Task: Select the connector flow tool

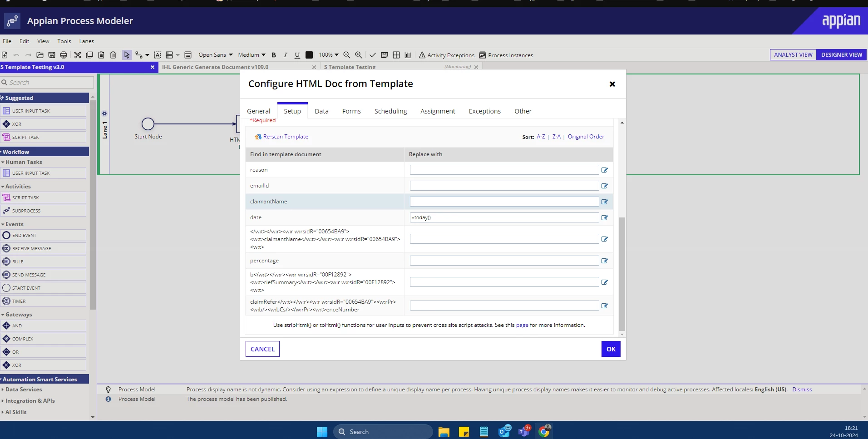Action: (139, 55)
